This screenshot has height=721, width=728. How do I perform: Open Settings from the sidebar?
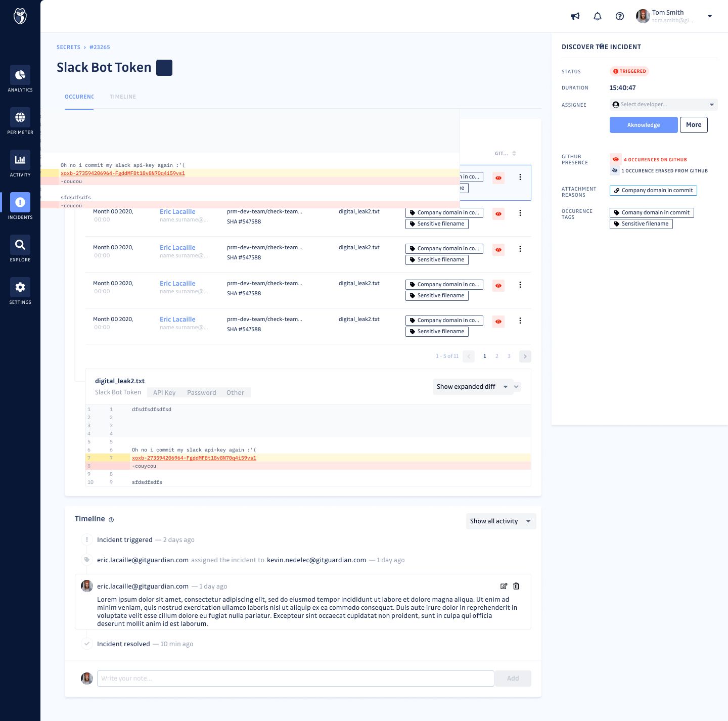tap(20, 290)
